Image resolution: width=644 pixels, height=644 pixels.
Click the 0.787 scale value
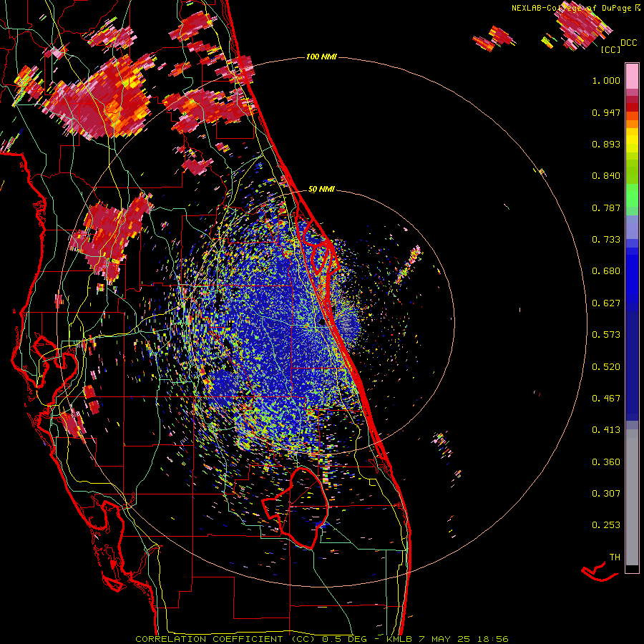606,208
